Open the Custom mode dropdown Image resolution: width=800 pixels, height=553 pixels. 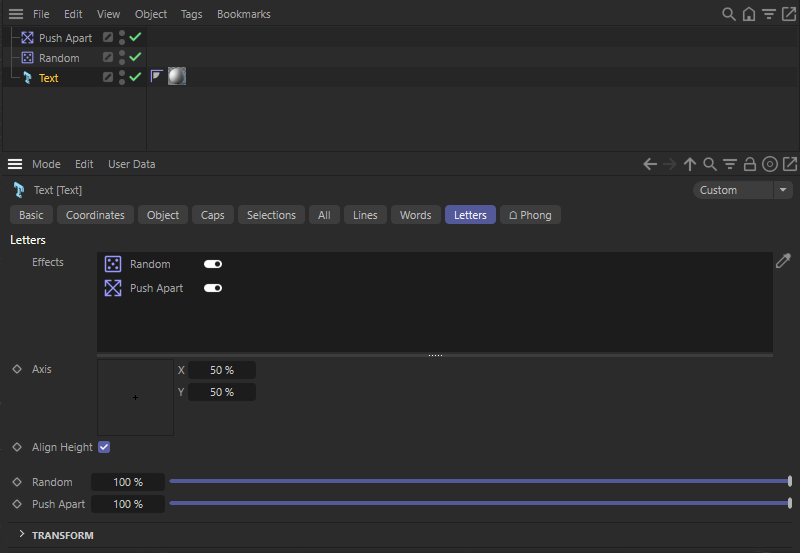(x=733, y=190)
